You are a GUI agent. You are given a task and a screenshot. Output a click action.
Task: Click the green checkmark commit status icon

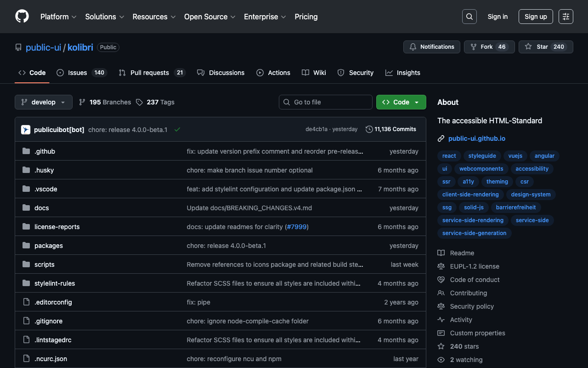[x=177, y=130]
